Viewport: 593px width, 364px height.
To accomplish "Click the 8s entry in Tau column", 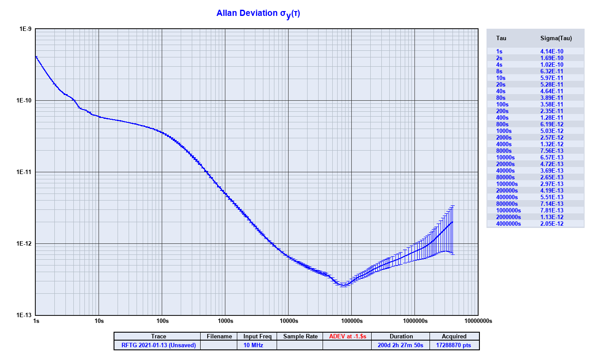I will click(499, 72).
